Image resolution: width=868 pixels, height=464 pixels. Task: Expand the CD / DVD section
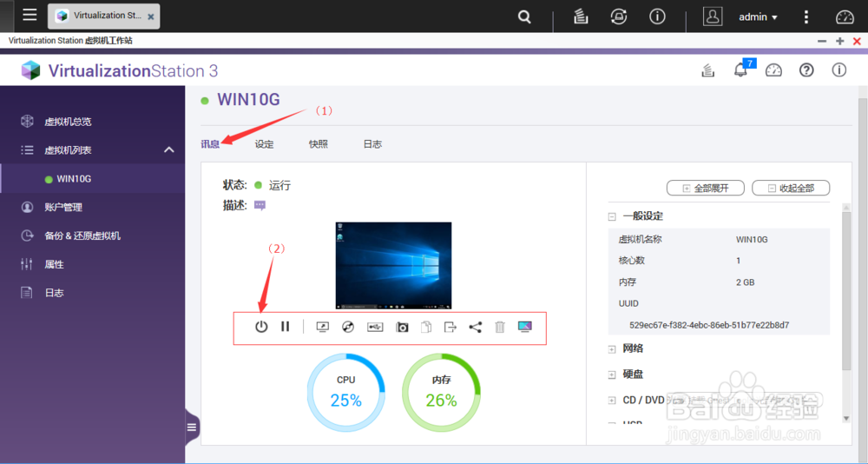(612, 401)
